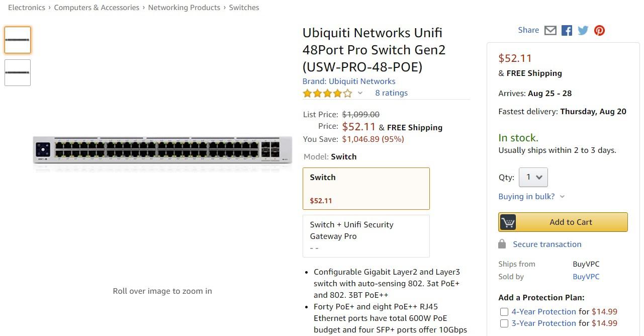Go to the Networking Products breadcrumb

point(184,7)
